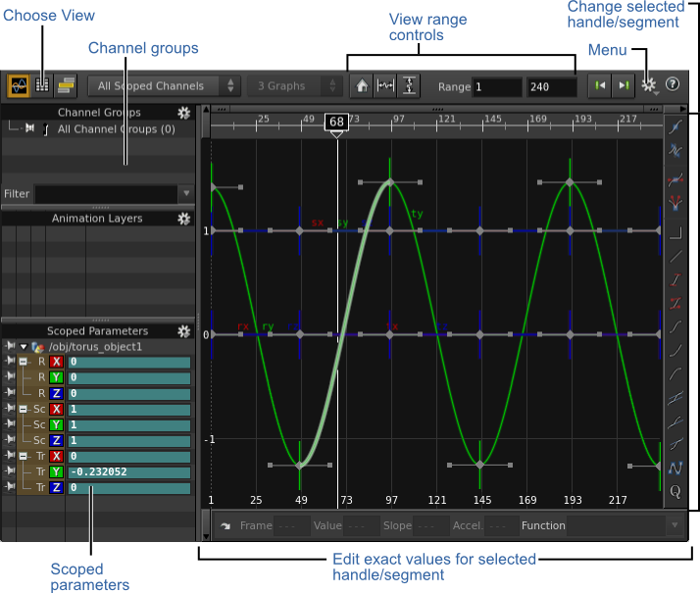700x593 pixels.
Task: Click the home view-range button
Action: pyautogui.click(x=363, y=86)
